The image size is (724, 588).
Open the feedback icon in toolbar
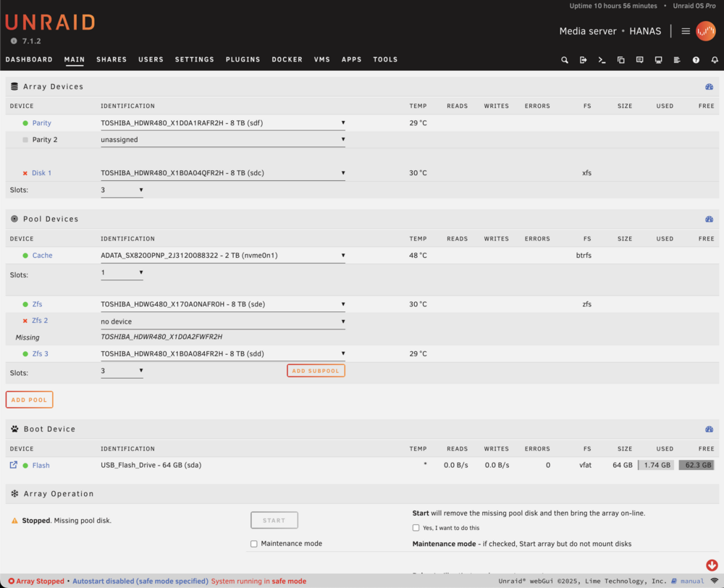pyautogui.click(x=639, y=60)
